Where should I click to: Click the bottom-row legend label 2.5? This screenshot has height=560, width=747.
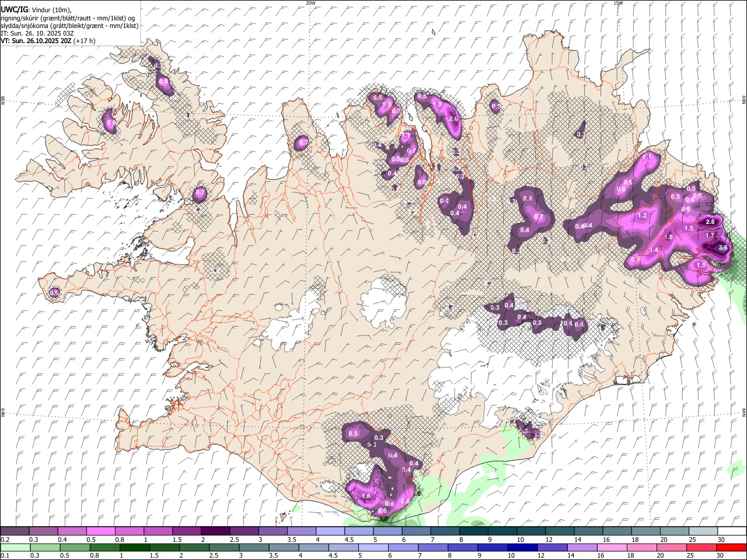(x=214, y=556)
